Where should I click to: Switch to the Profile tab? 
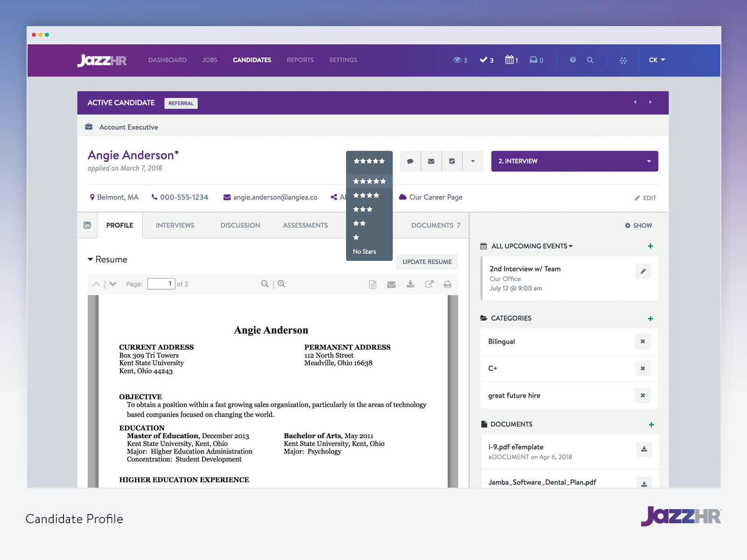coord(120,225)
